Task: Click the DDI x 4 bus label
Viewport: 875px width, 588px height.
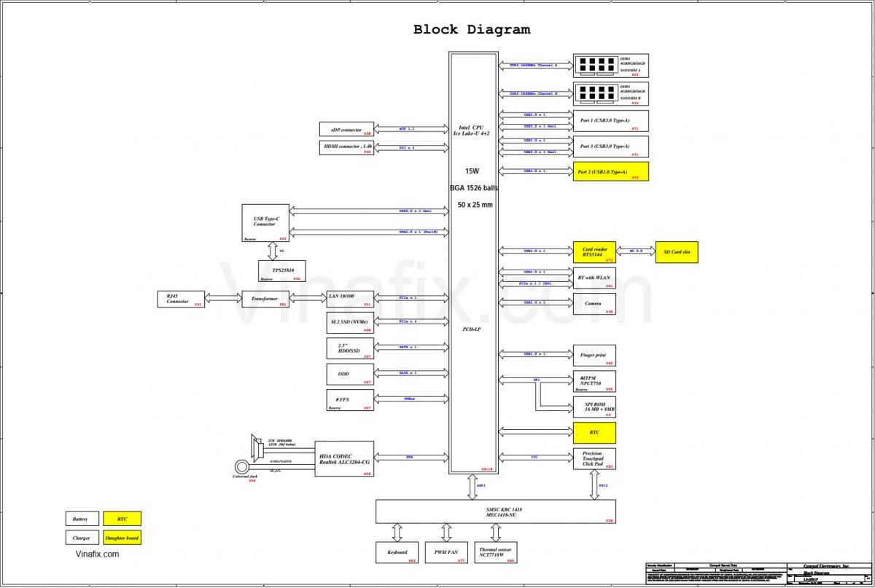Action: click(x=407, y=147)
